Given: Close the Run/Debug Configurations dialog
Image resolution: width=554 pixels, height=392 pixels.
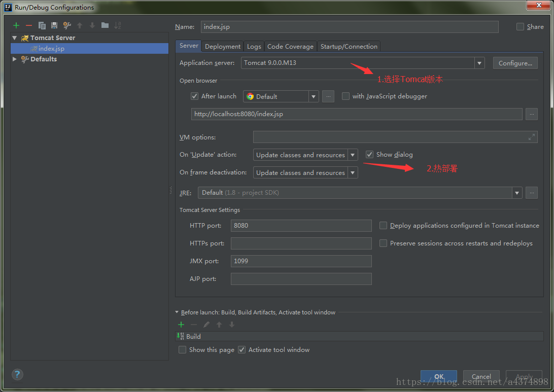Looking at the screenshot, I should click(538, 5).
